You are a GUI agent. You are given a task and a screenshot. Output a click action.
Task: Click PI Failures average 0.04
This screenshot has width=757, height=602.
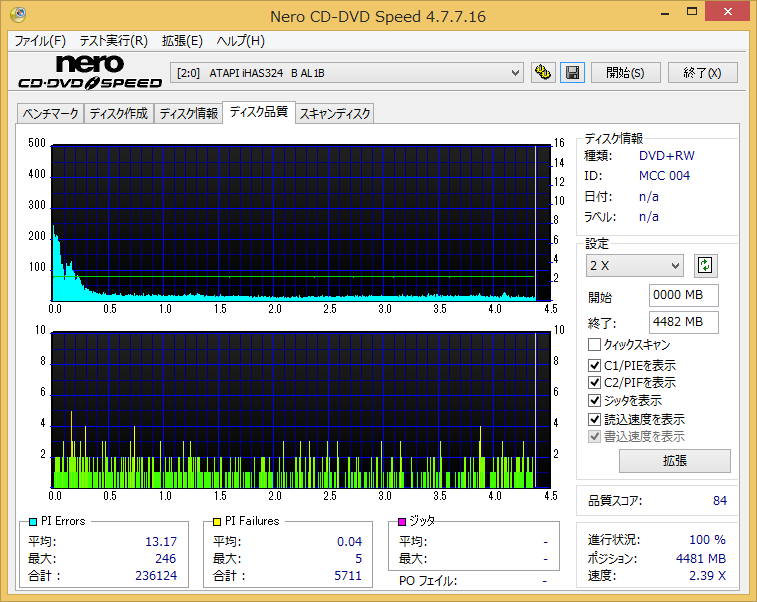coord(350,542)
